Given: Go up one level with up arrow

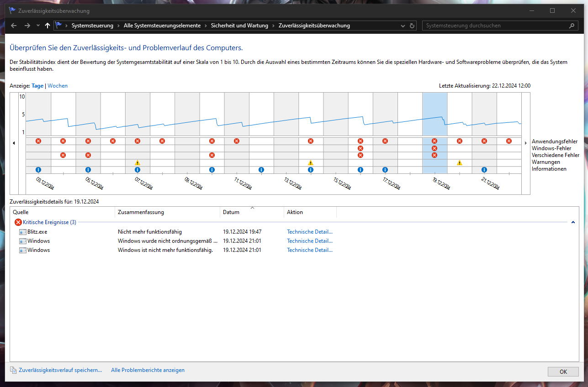Looking at the screenshot, I should [48, 26].
